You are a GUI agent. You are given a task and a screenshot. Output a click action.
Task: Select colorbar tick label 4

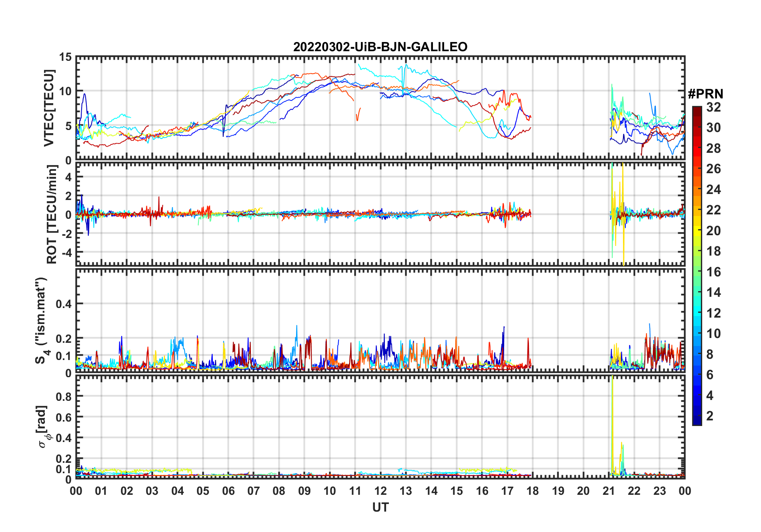click(x=710, y=395)
